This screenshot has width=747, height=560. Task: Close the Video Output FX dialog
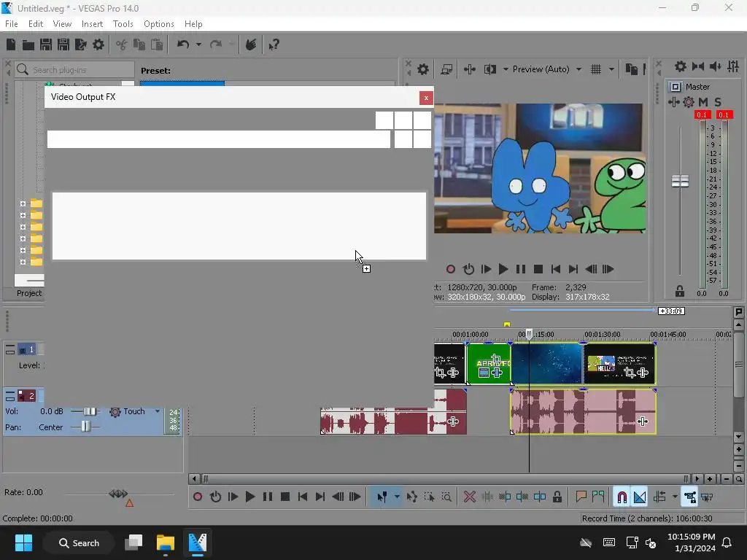[426, 98]
